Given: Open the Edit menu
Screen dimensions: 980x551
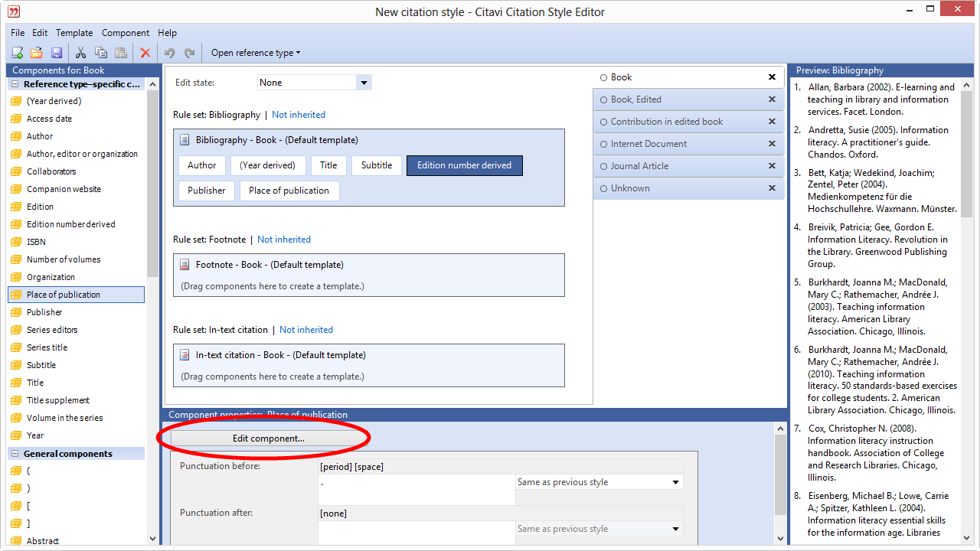Looking at the screenshot, I should [40, 33].
